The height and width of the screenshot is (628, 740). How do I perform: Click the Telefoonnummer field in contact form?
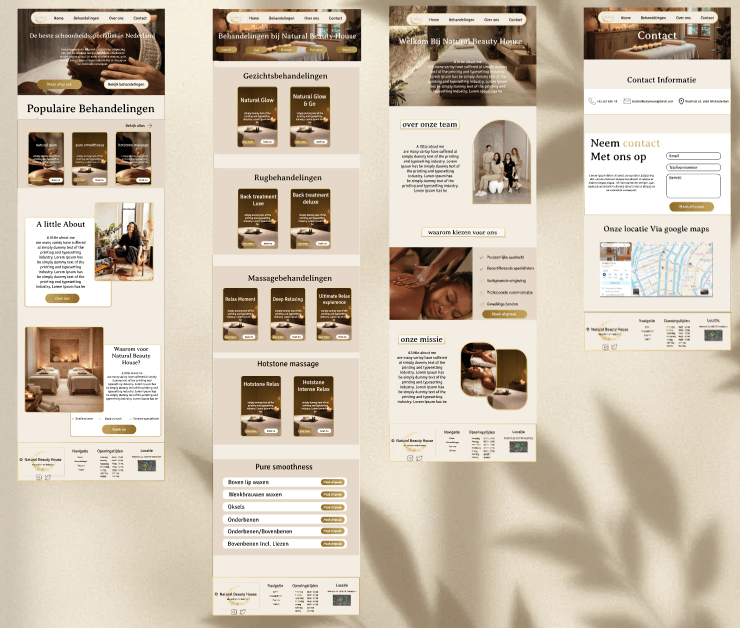click(x=693, y=167)
